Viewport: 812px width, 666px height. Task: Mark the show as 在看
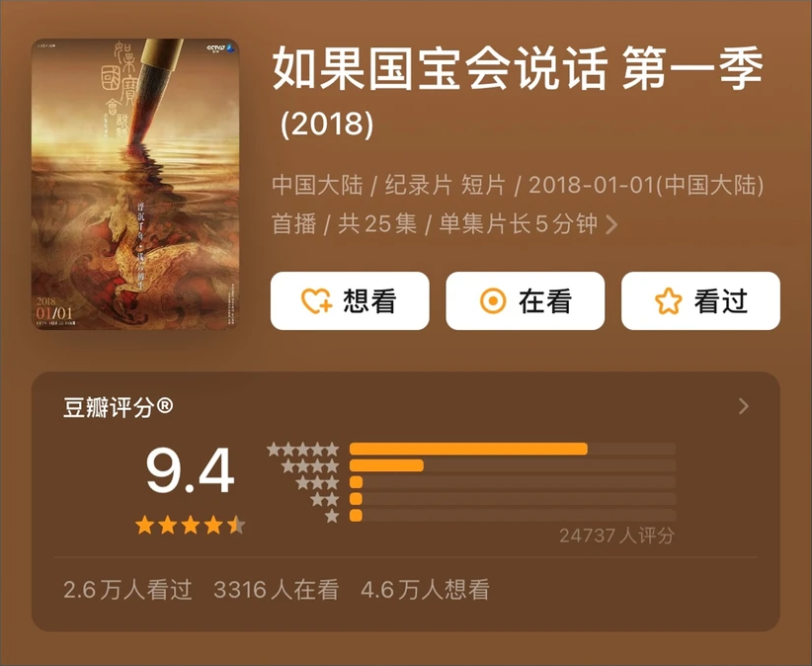click(526, 301)
